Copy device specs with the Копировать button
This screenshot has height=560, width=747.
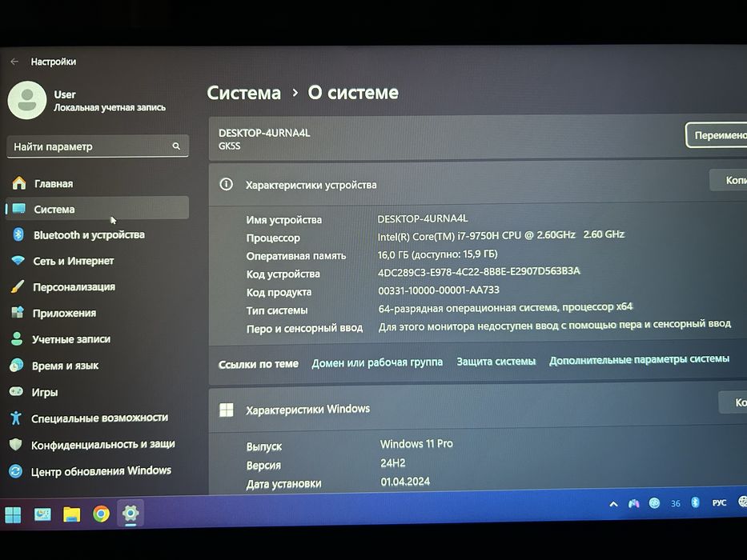(x=729, y=180)
